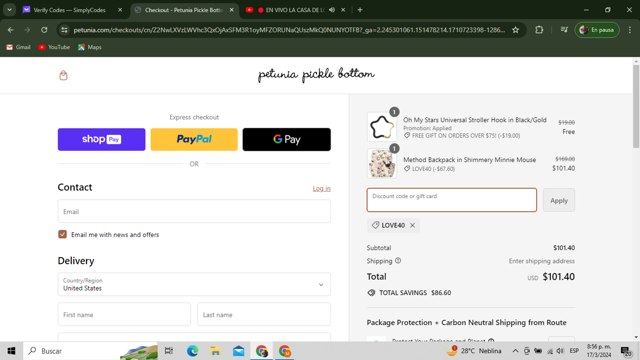Open the Windows Start menu
The image size is (640, 360).
[x=11, y=351]
